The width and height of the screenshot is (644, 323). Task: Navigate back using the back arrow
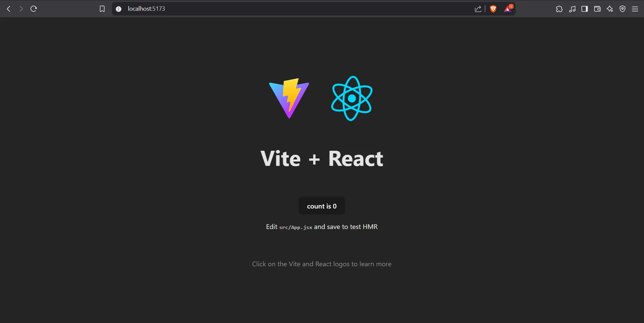8,9
